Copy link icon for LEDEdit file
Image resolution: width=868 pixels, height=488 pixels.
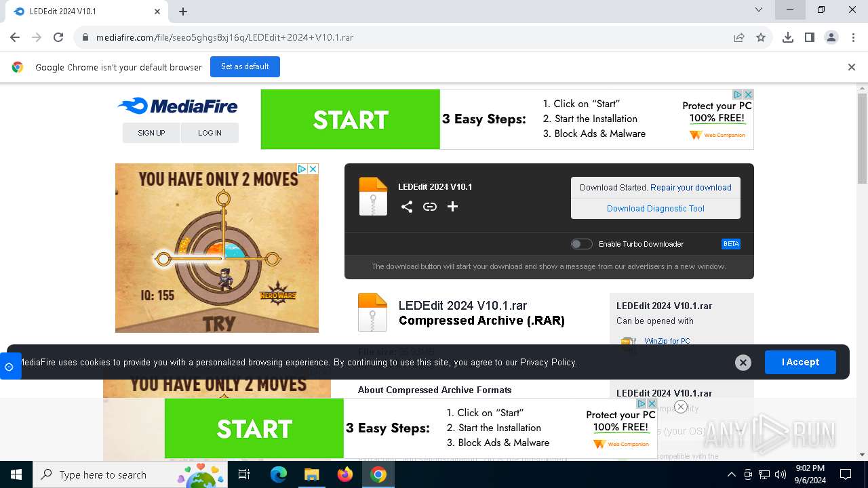[x=430, y=207]
